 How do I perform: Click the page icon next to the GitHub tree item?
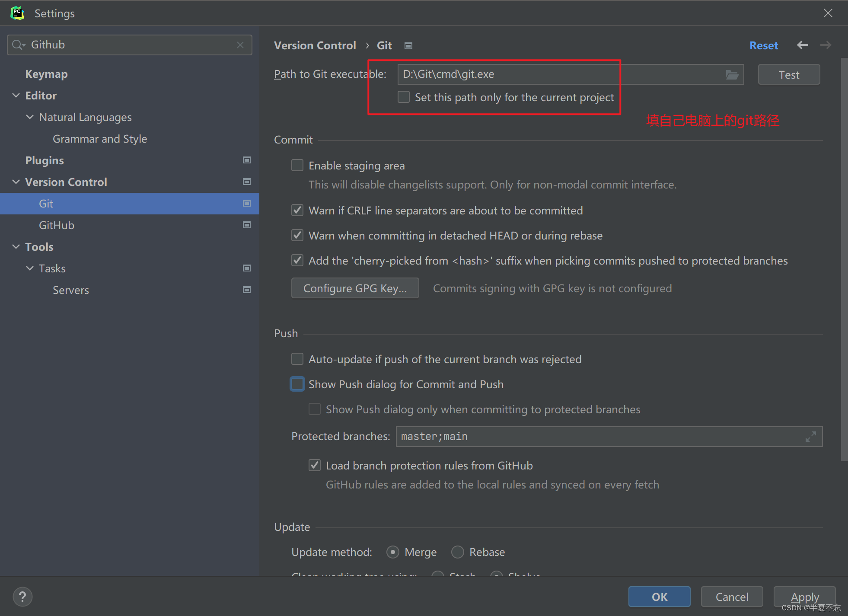point(247,225)
